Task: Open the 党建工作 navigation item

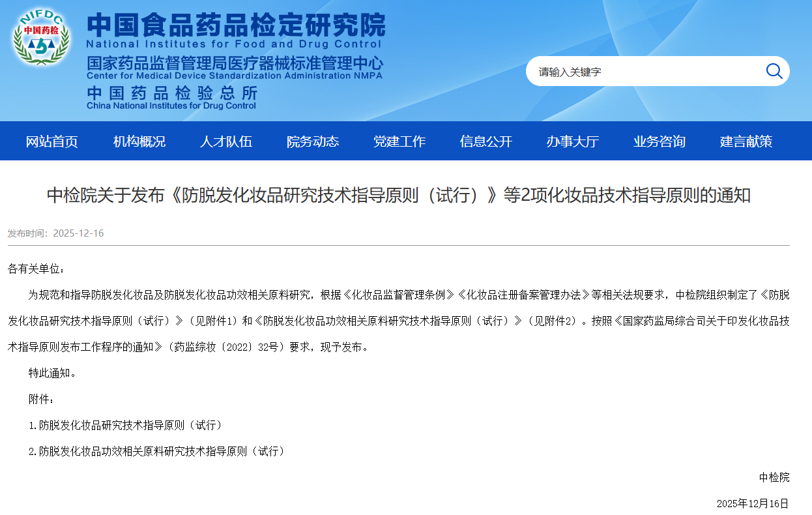Action: (x=399, y=141)
